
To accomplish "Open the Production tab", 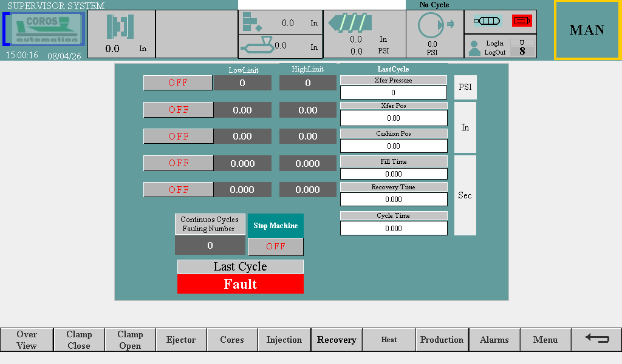I will (442, 340).
